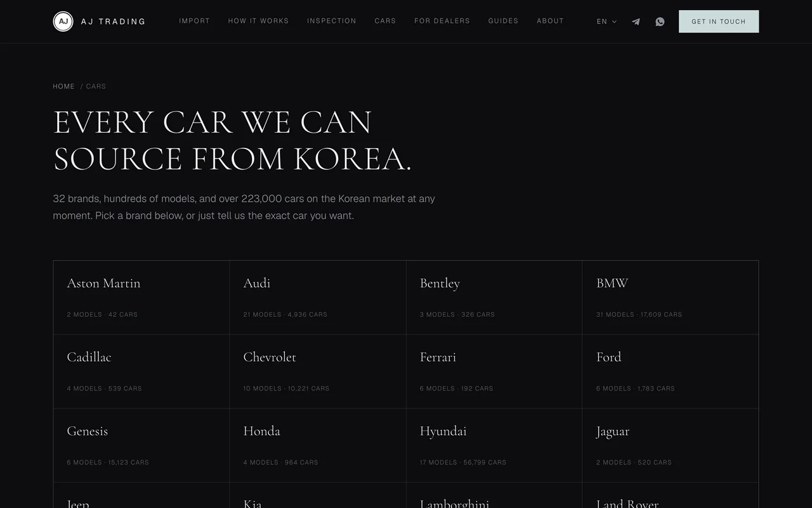Open the Inspection menu item

tap(332, 21)
